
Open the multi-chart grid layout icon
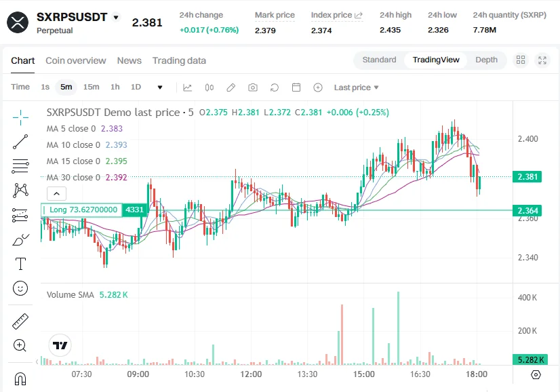[521, 60]
